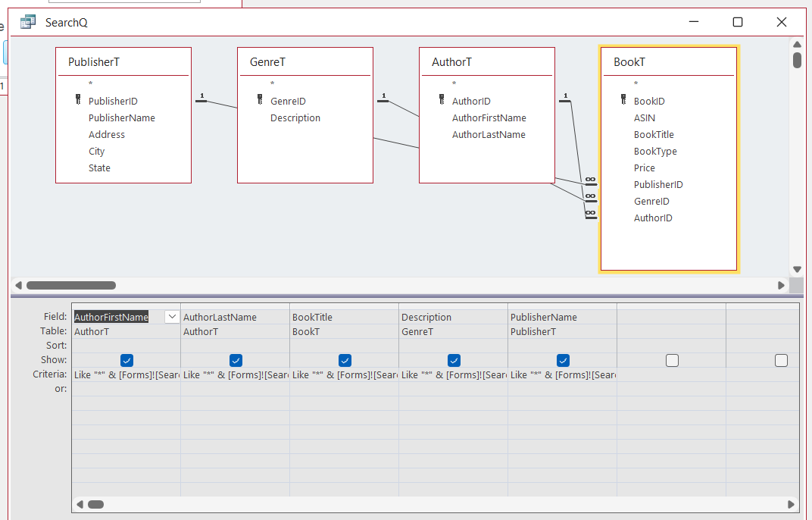Click the PublisherID primary key icon

[77, 100]
